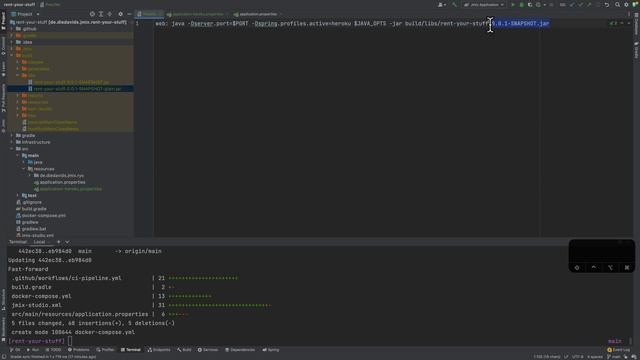Viewport: 640px width, 360px height.
Task: Add new terminal session with plus icon
Action: point(58,242)
